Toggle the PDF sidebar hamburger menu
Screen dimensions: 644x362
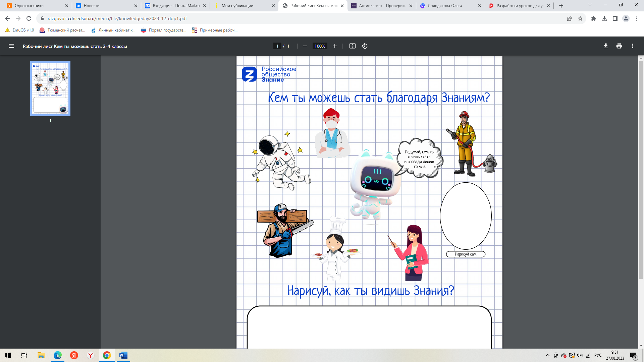click(x=11, y=46)
